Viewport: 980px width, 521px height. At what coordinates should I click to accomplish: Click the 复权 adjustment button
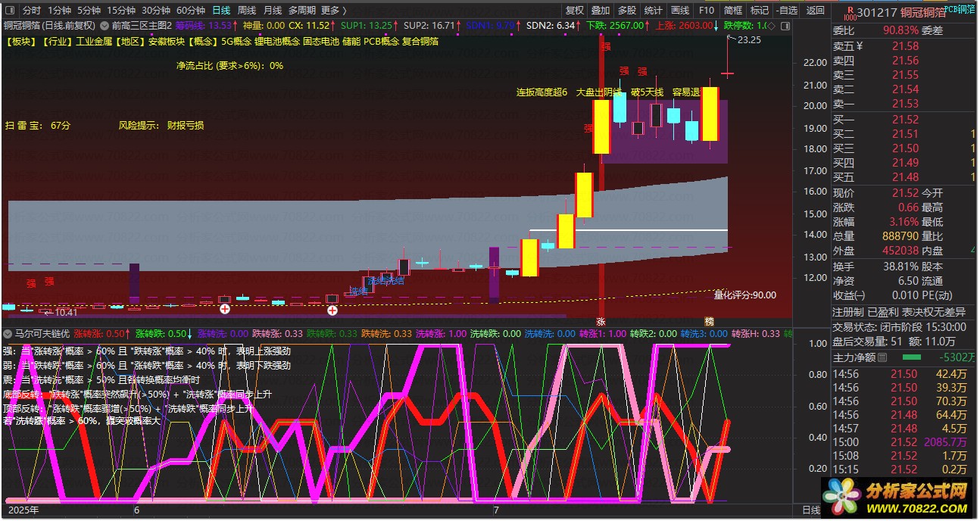(x=575, y=11)
